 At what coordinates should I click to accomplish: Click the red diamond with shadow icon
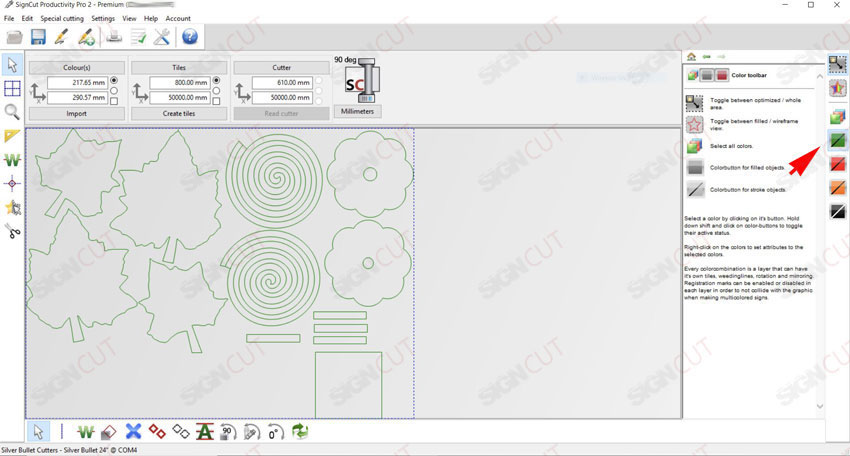click(x=108, y=432)
